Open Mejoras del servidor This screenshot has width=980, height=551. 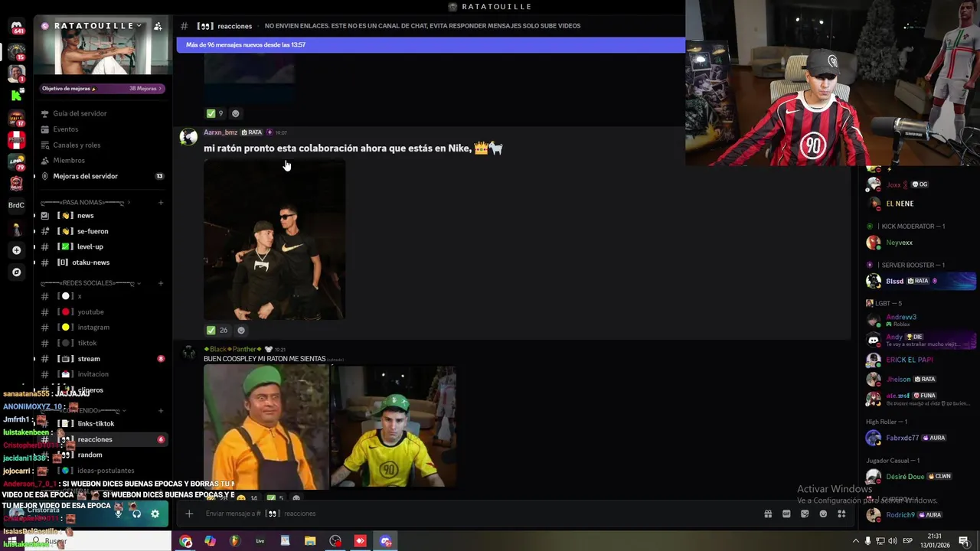(x=101, y=176)
